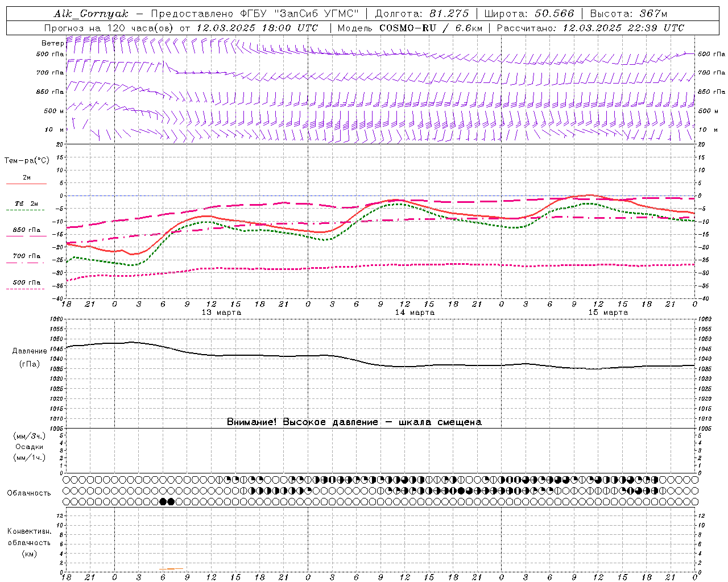Click the station name Alk_Gornyak in the header

click(x=91, y=14)
